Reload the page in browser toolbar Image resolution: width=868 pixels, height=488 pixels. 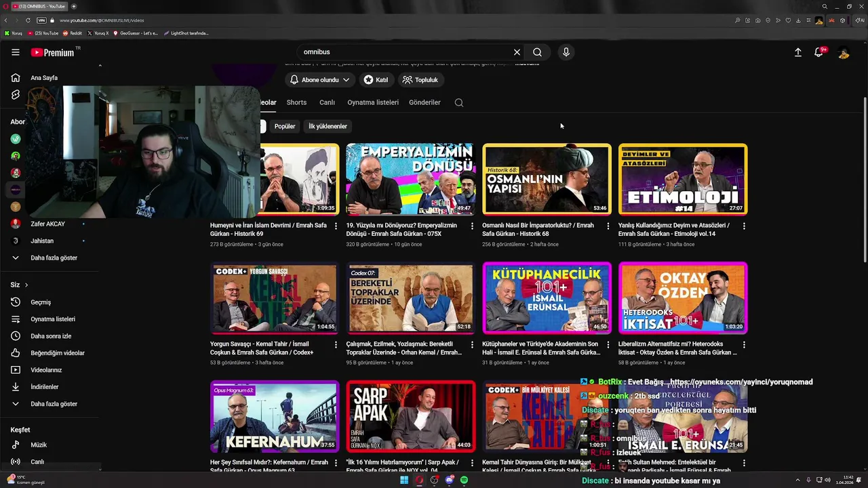pyautogui.click(x=28, y=20)
